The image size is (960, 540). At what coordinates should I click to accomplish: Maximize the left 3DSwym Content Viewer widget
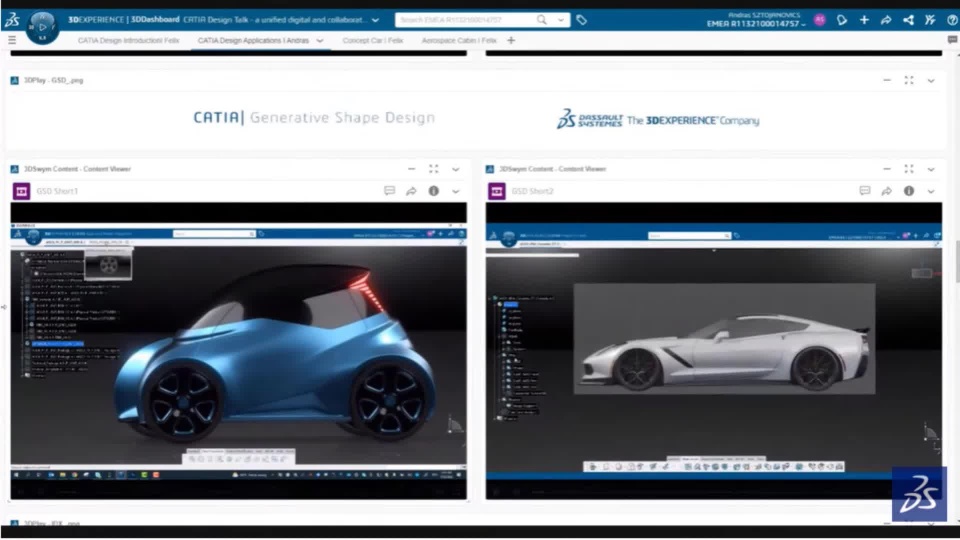coord(433,169)
